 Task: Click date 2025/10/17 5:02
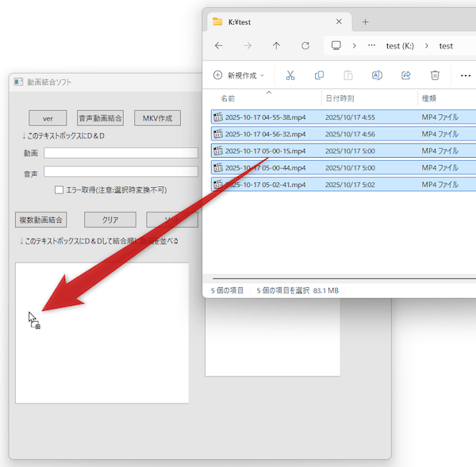point(350,185)
